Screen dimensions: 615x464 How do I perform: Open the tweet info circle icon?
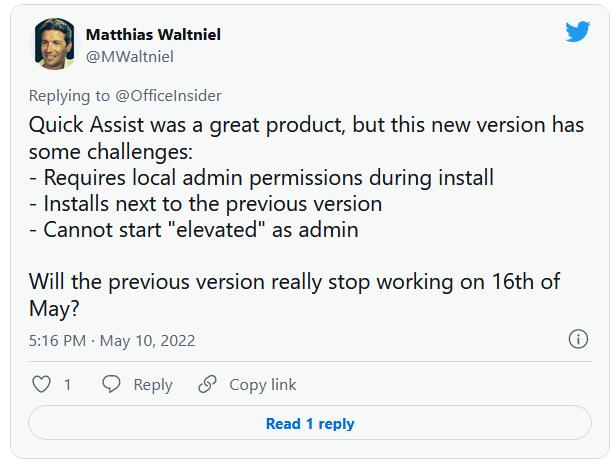point(578,340)
